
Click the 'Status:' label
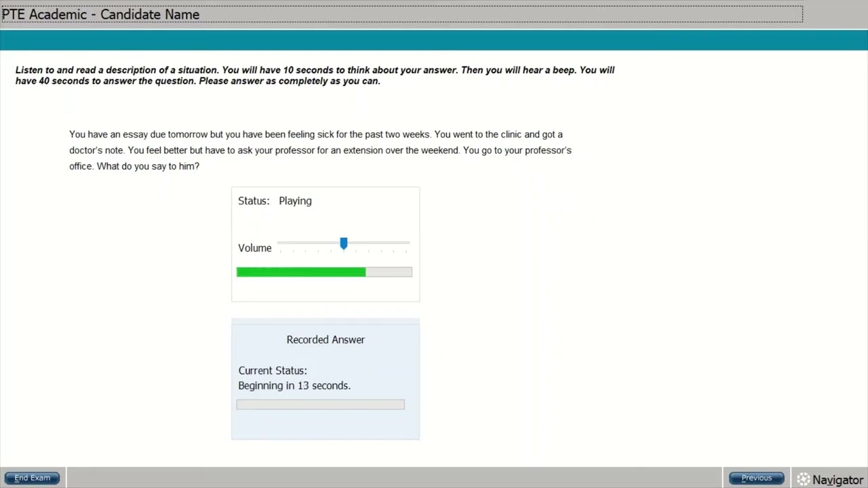(254, 201)
